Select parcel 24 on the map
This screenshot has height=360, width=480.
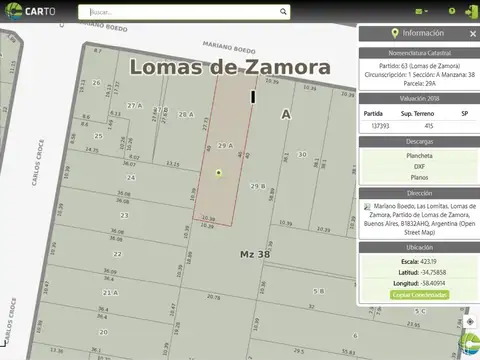[x=131, y=178]
